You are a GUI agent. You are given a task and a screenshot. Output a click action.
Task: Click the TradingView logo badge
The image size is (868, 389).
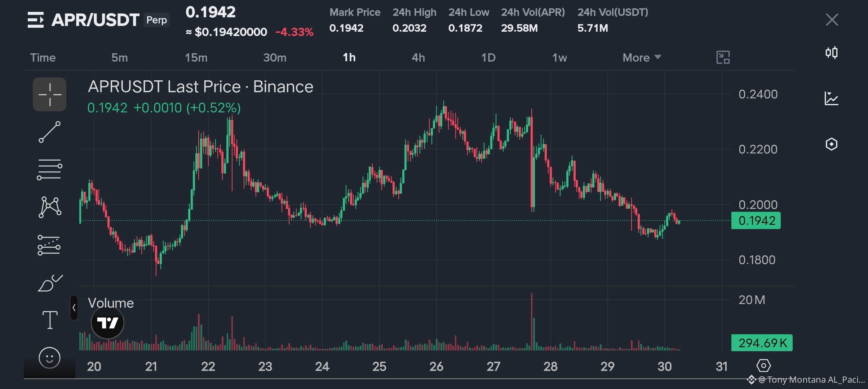tap(107, 322)
